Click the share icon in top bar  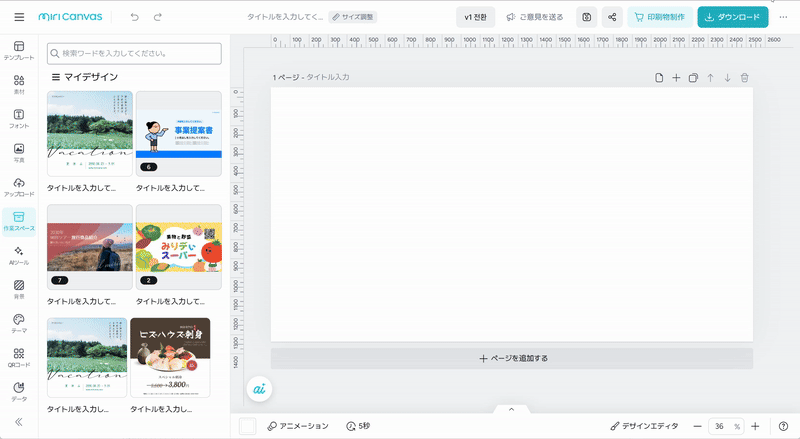click(611, 17)
